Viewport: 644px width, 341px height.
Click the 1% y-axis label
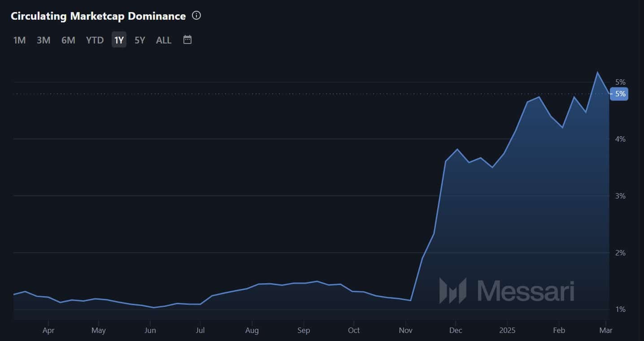(620, 309)
